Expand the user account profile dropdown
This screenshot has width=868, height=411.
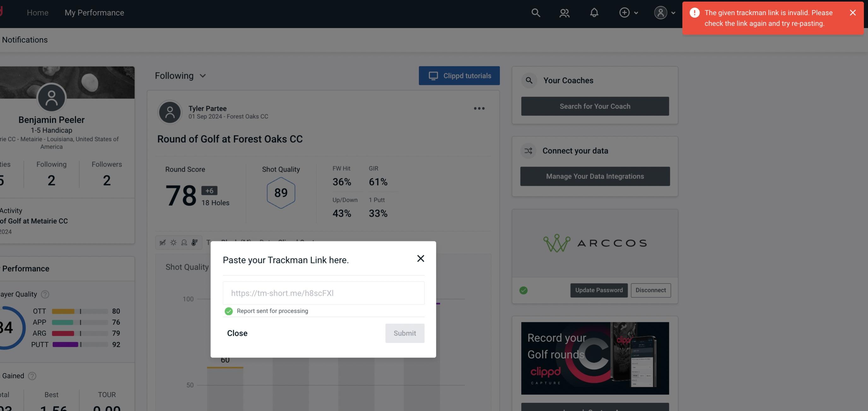pyautogui.click(x=664, y=12)
